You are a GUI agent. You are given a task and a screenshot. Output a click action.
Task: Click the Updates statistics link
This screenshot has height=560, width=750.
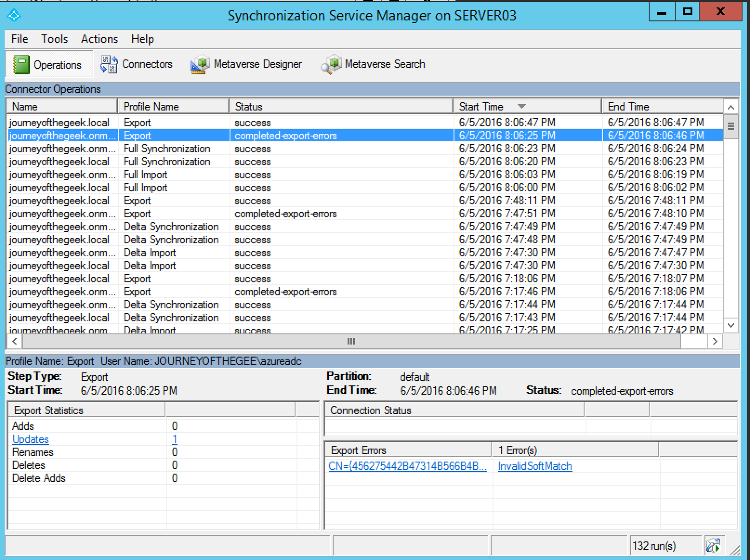coord(31,439)
